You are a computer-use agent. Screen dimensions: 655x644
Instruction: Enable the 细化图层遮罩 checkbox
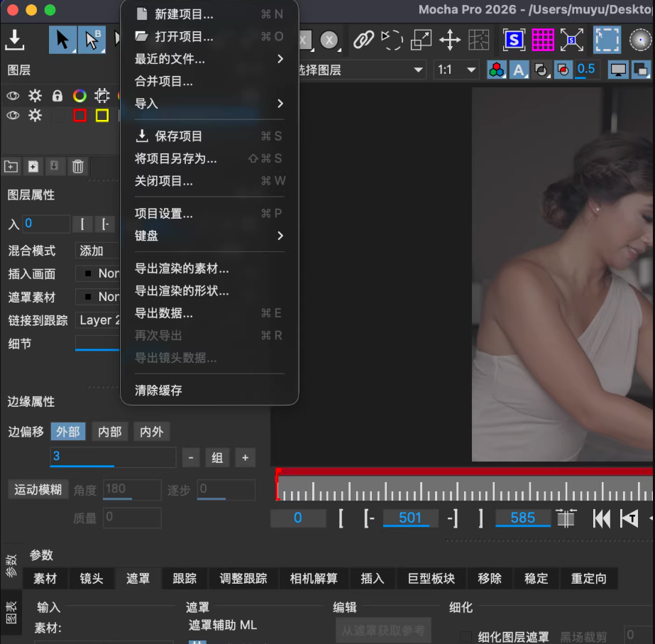466,637
